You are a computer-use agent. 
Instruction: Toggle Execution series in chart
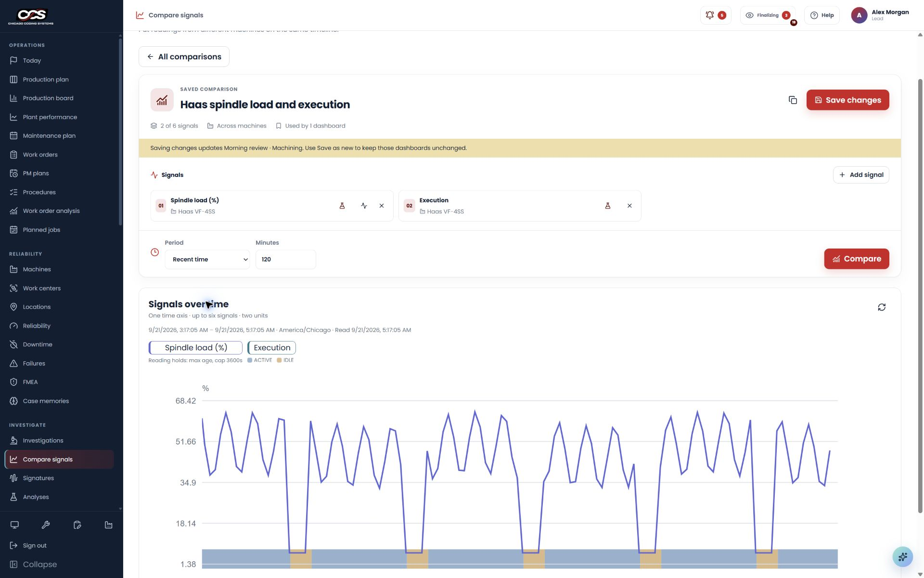point(271,348)
